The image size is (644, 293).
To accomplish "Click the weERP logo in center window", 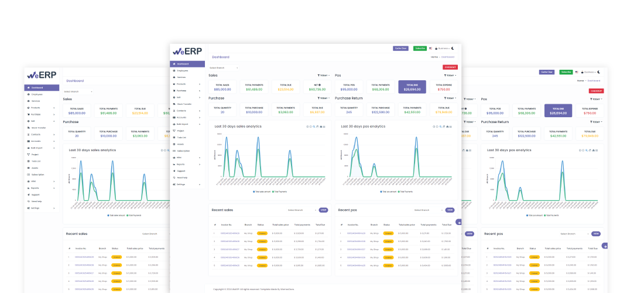I will coord(187,50).
